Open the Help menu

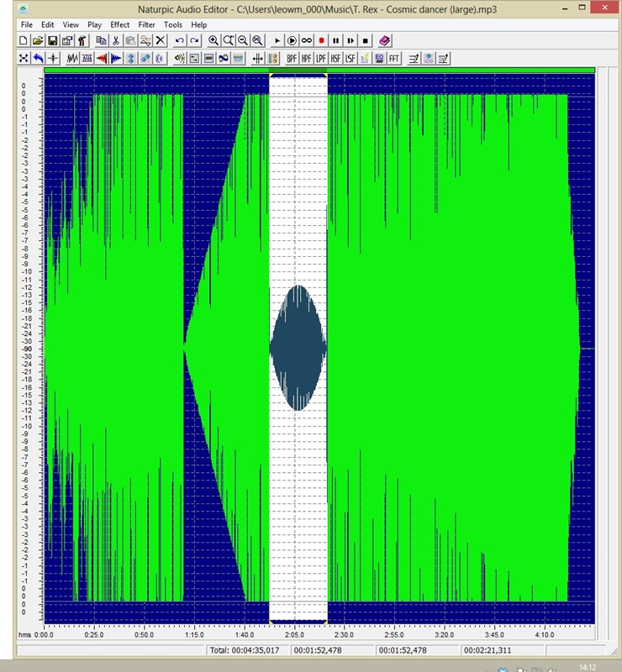198,25
